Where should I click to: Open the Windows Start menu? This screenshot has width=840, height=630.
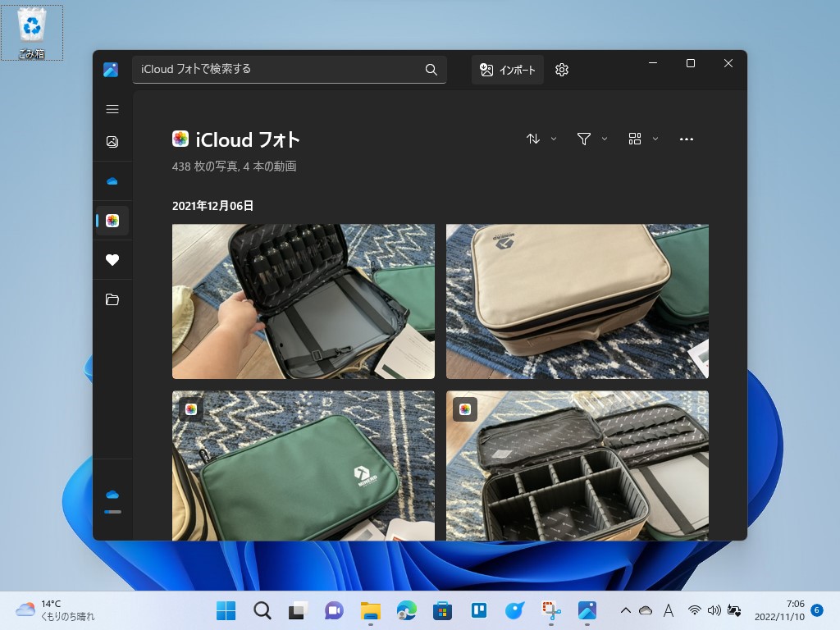(225, 610)
